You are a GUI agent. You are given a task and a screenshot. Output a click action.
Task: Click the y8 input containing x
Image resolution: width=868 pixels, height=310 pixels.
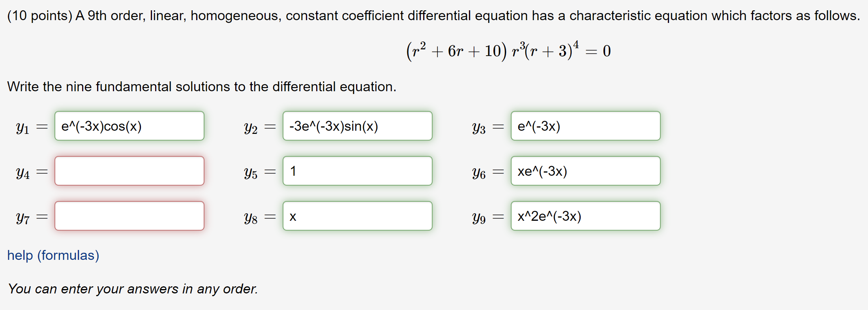(x=358, y=216)
